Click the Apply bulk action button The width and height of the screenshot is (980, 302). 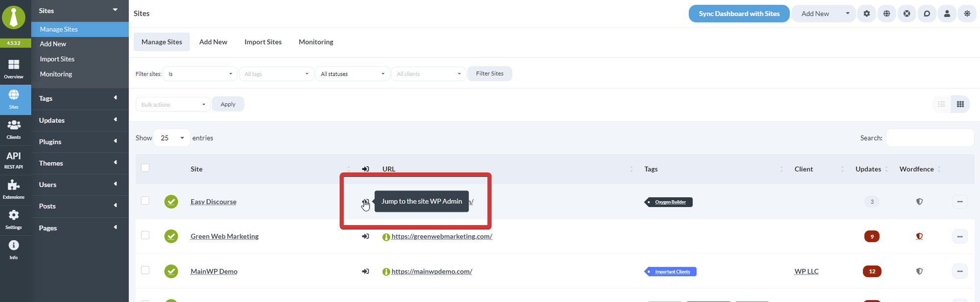228,104
